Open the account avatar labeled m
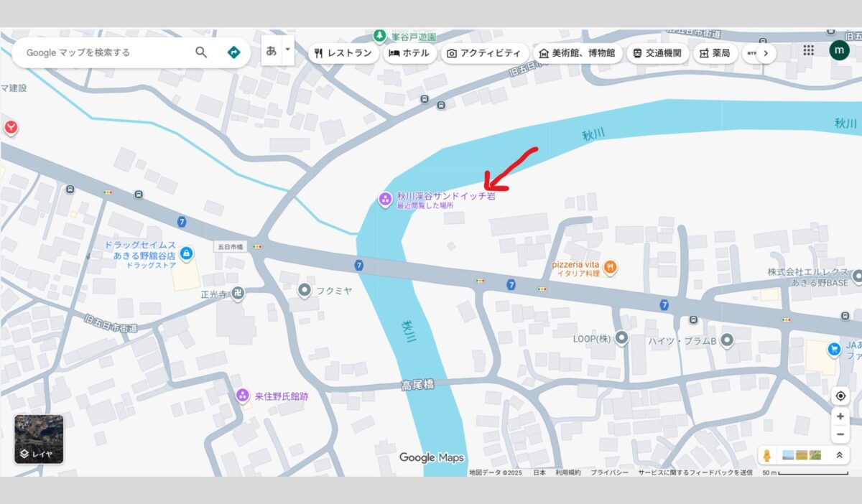 coord(839,50)
